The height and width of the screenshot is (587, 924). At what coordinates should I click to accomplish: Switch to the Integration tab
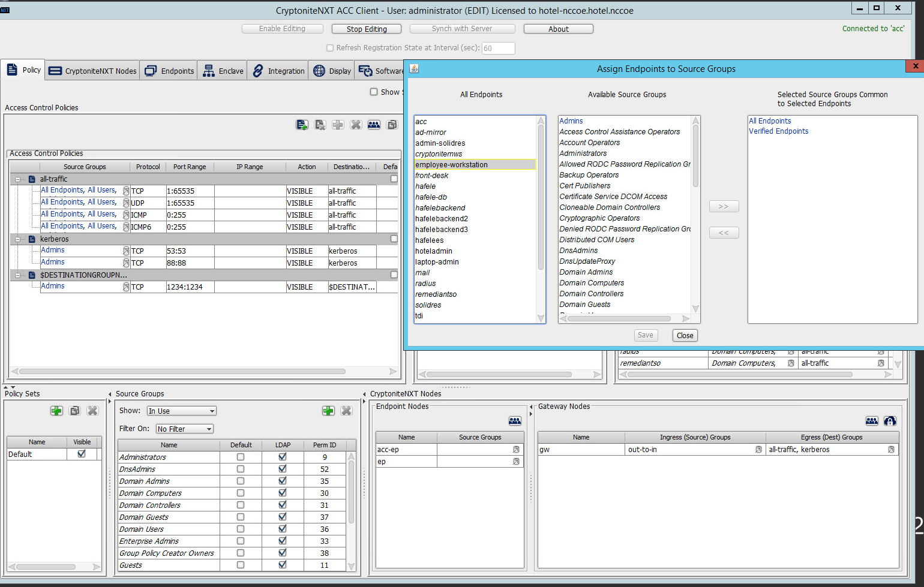278,71
